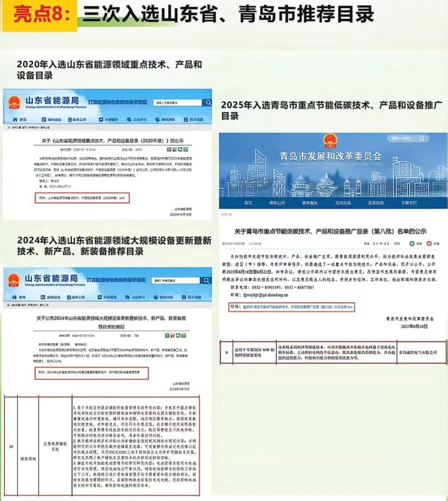Click the round green WeChat share icon on the 2020 notice
Image resolution: width=448 pixels, height=501 pixels.
[180, 149]
